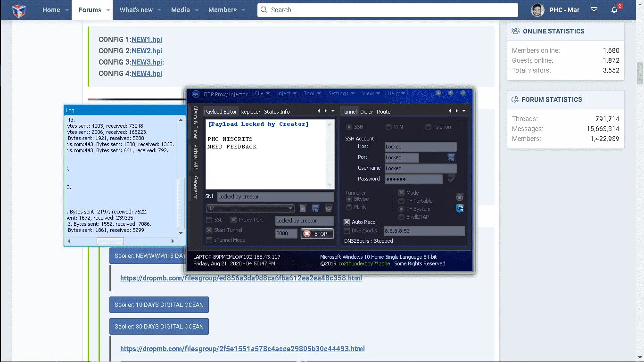Open the NEW1.hpi config link
The image size is (644, 362).
click(147, 40)
